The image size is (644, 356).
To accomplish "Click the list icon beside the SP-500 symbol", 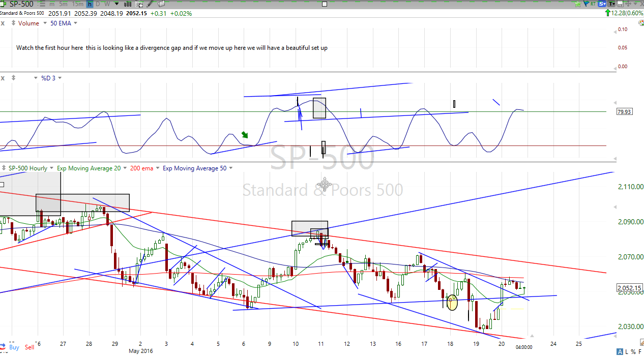I will point(42,4).
